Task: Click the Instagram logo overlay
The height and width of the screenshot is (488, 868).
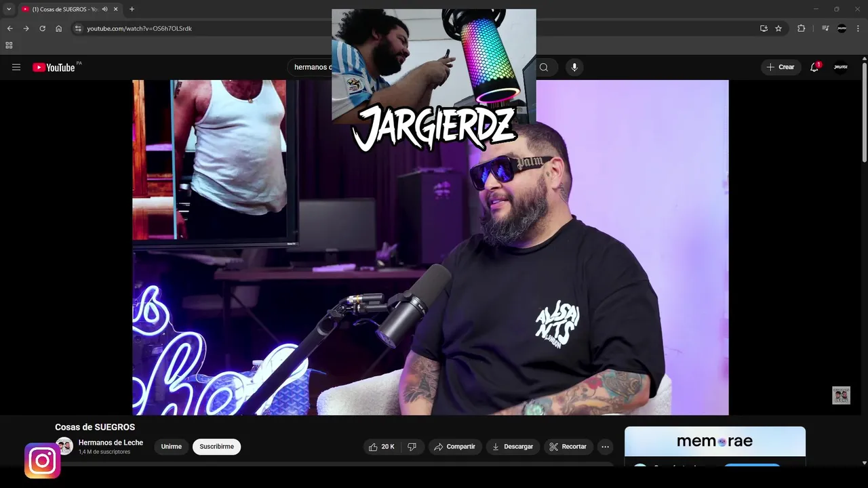Action: [42, 461]
